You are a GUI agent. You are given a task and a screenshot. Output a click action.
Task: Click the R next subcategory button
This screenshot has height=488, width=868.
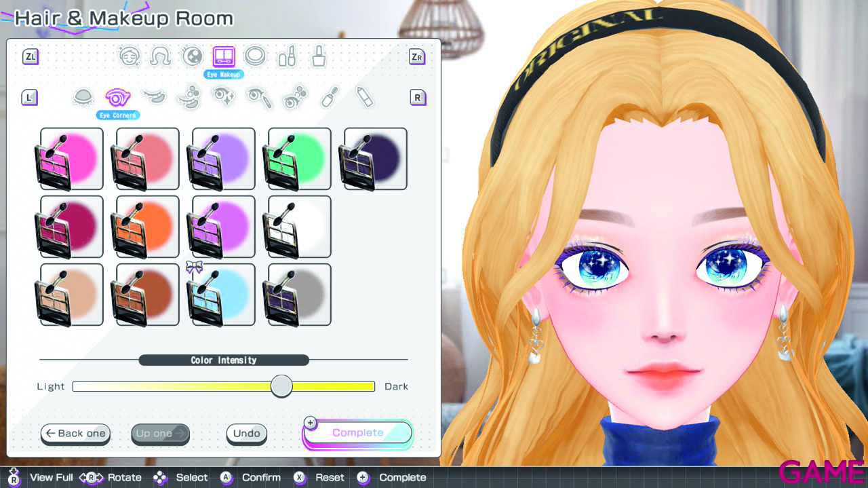pyautogui.click(x=418, y=98)
